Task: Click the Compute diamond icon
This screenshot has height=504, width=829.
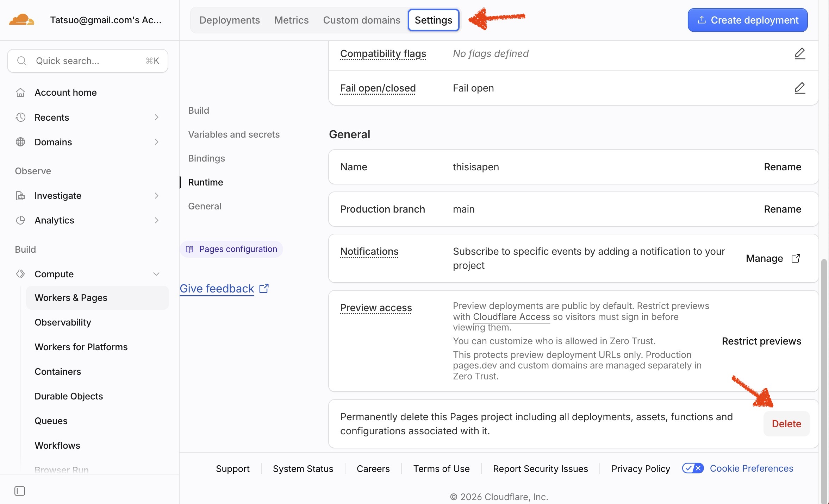Action: coord(20,274)
